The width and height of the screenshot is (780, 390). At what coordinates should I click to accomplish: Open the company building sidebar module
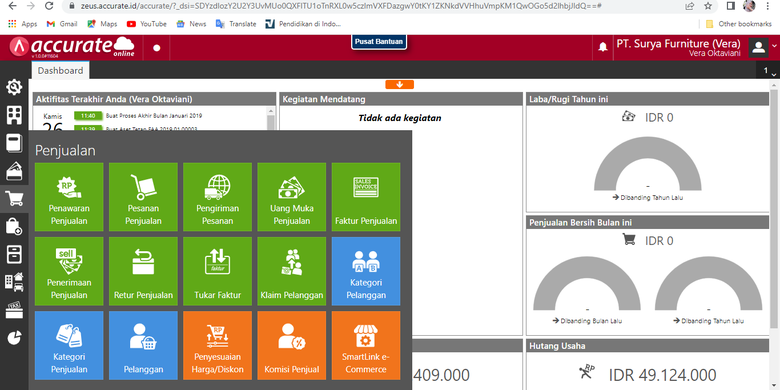[x=14, y=115]
